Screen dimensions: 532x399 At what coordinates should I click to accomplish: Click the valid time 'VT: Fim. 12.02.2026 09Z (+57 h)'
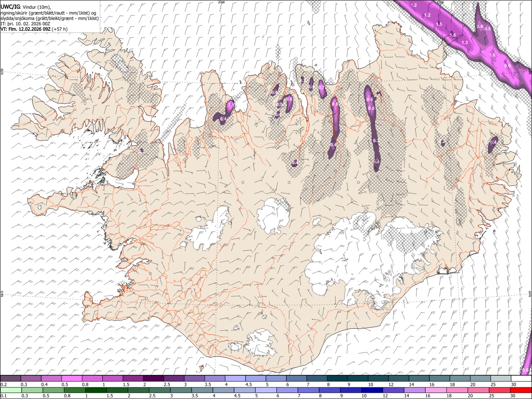pyautogui.click(x=34, y=29)
